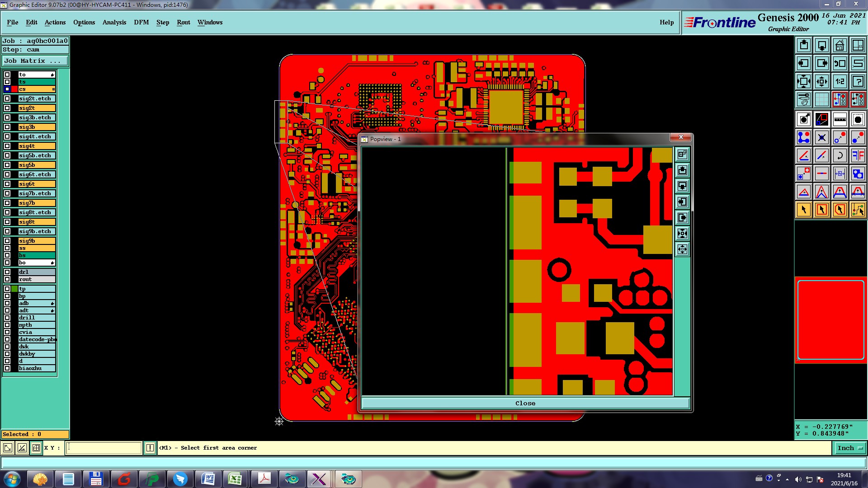Click the pan left view icon
This screenshot has height=488, width=868.
coord(803,63)
